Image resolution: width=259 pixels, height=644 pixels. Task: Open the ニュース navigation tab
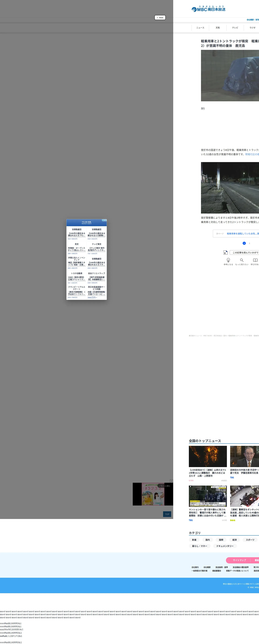tap(200, 28)
